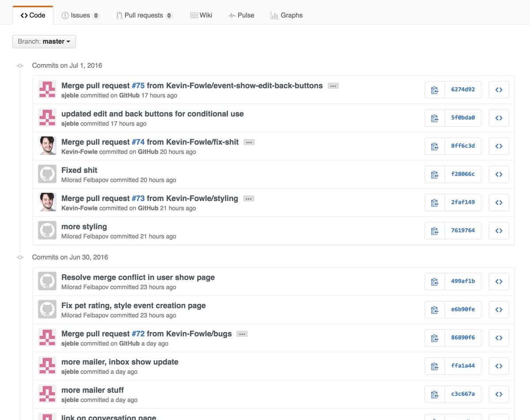Browse repository at commit 2faf149
530x420 pixels.
(x=499, y=203)
